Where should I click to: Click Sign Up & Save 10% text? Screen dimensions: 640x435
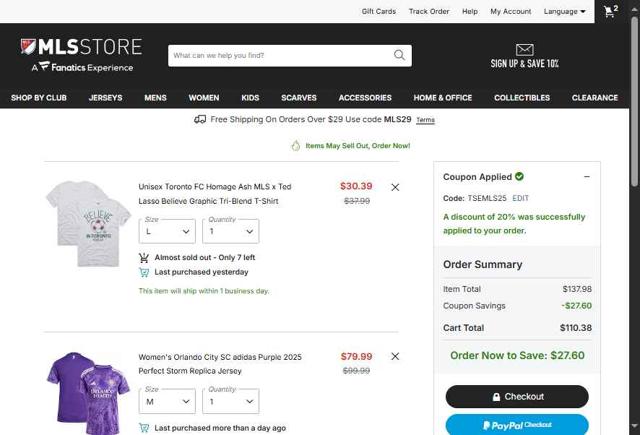tap(524, 64)
